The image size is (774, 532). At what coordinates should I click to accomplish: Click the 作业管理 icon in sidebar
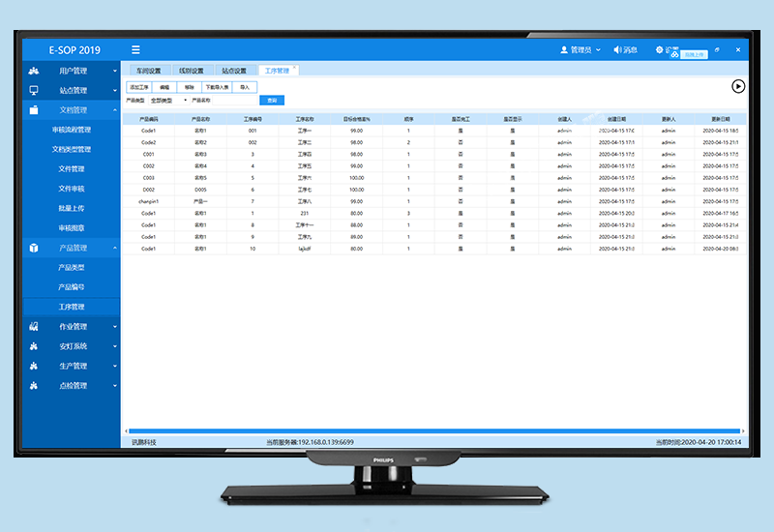coord(34,327)
